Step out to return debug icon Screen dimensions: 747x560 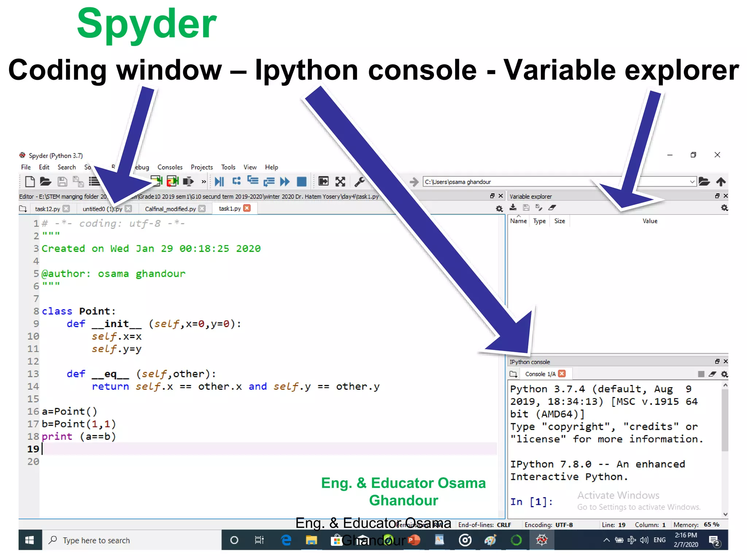click(x=269, y=181)
